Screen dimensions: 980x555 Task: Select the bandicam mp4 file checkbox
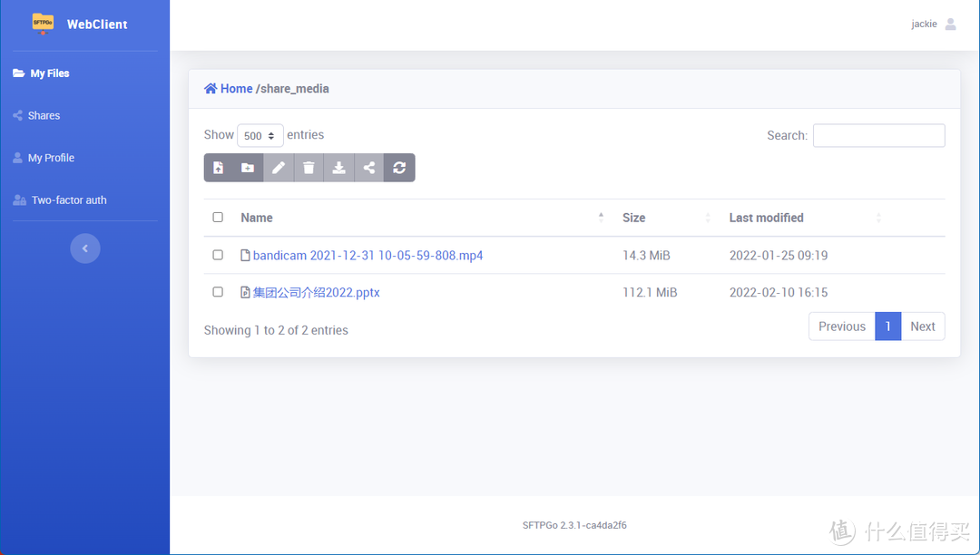coord(218,256)
